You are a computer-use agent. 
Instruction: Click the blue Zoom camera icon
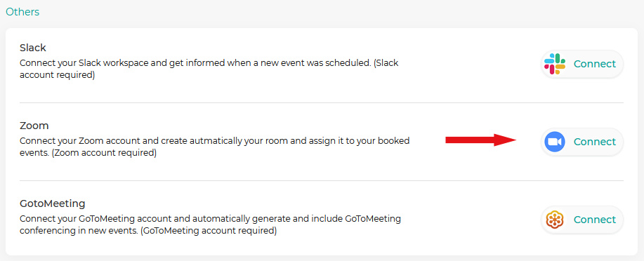(555, 142)
